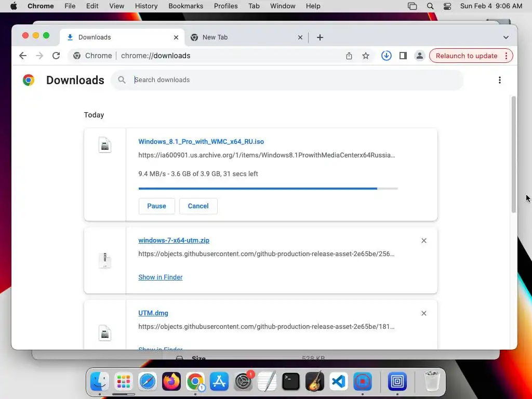532x399 pixels.
Task: Launch GarageBand from the Dock
Action: tap(314, 381)
